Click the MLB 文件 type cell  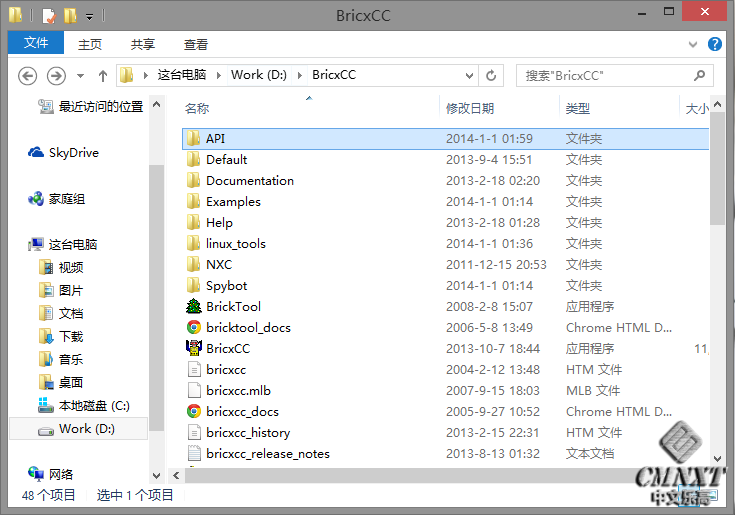(x=593, y=390)
